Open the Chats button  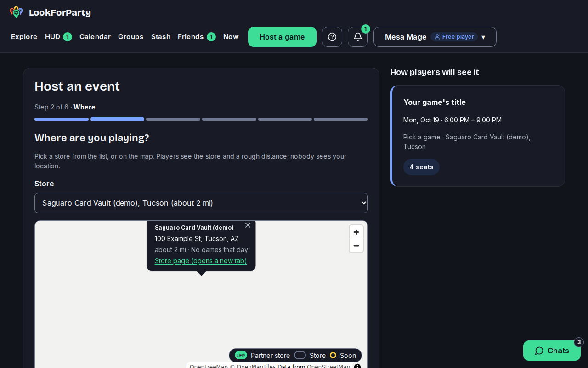point(552,351)
